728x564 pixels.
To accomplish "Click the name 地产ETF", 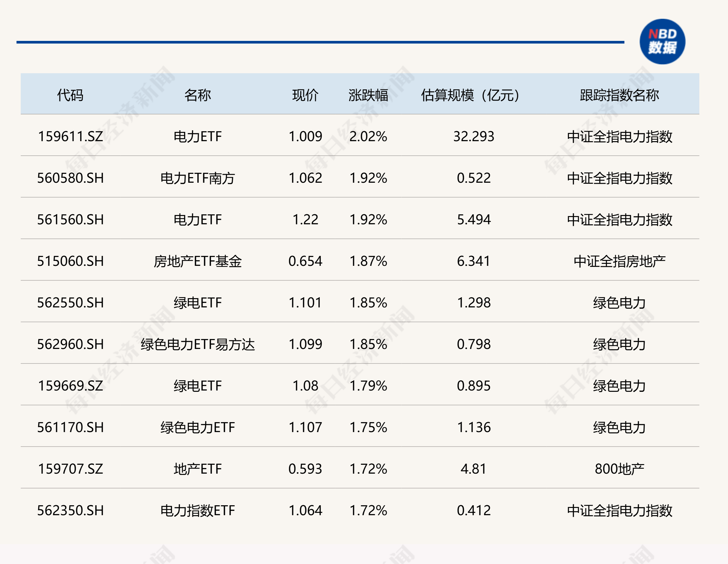I will [198, 469].
